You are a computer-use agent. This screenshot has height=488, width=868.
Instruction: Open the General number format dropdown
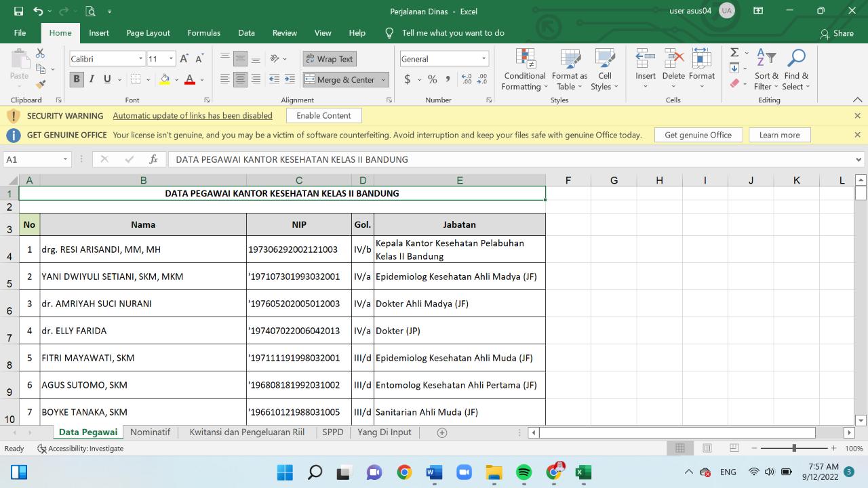(x=484, y=59)
